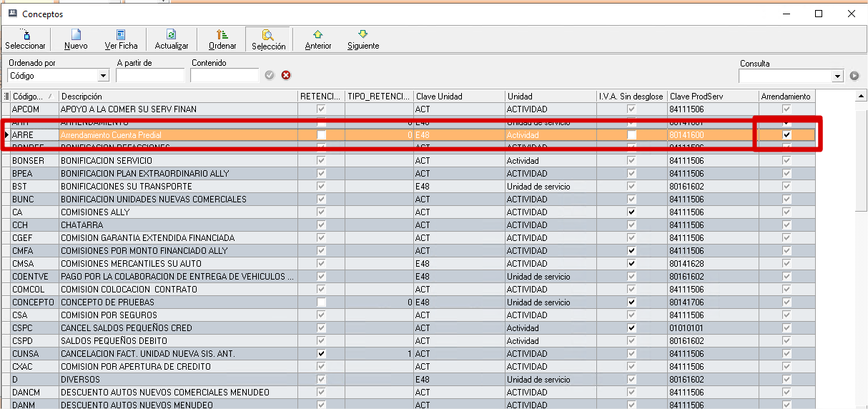Select COMISION POR SEGUROS row

409,315
